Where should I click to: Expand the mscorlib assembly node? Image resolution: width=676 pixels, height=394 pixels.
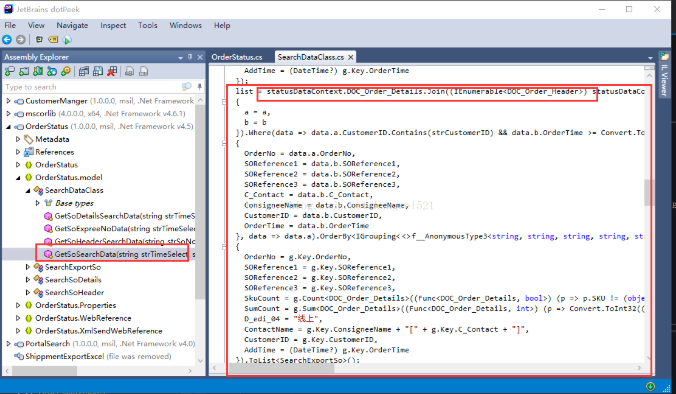point(8,114)
